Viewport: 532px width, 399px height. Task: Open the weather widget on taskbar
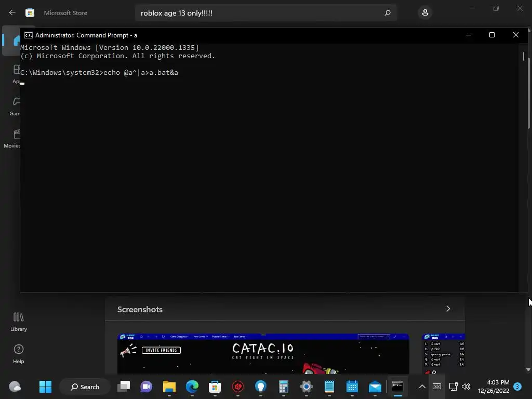pyautogui.click(x=15, y=387)
